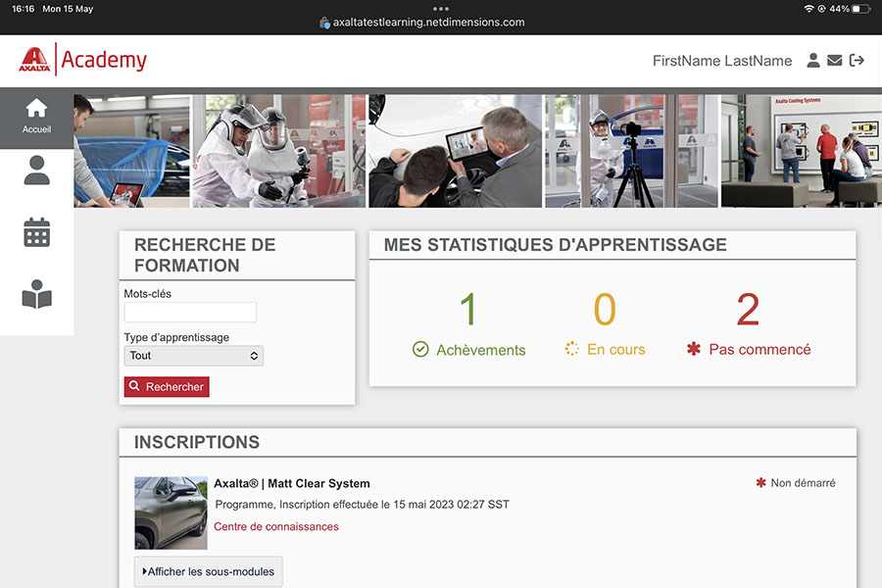Click the banner photo of blue covered car
The height and width of the screenshot is (588, 882).
tap(131, 151)
